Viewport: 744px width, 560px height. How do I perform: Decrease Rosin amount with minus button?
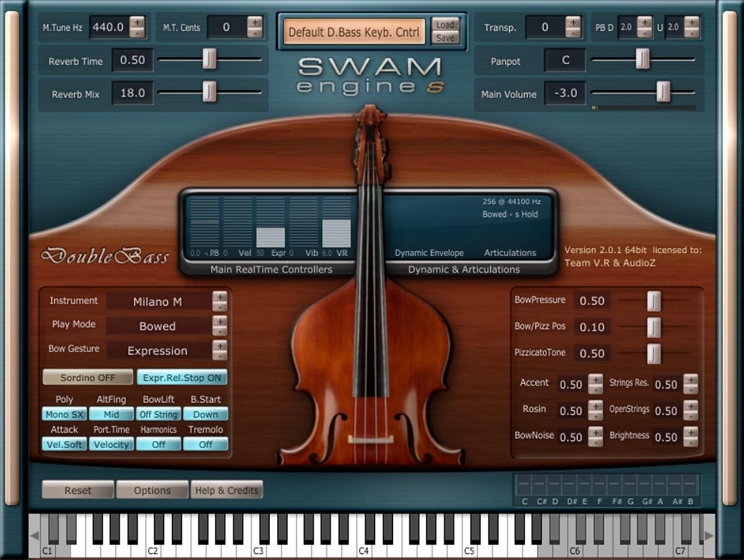595,416
